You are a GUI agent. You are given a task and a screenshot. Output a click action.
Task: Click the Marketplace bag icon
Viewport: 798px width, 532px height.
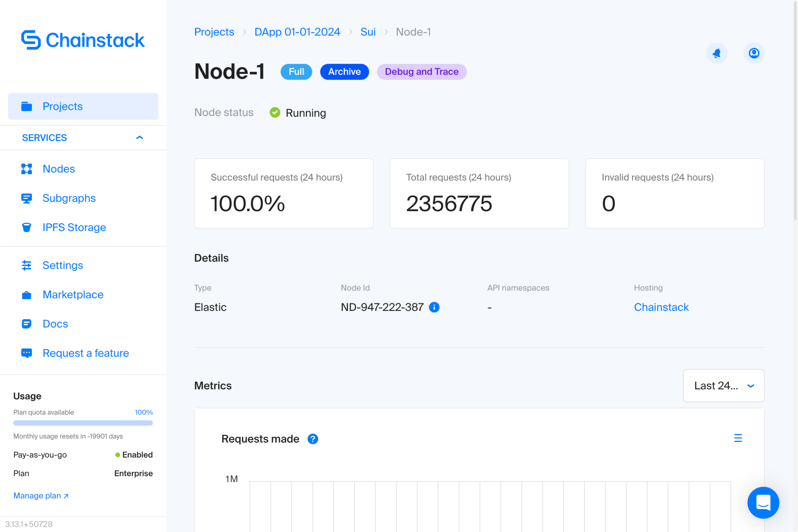coord(26,295)
